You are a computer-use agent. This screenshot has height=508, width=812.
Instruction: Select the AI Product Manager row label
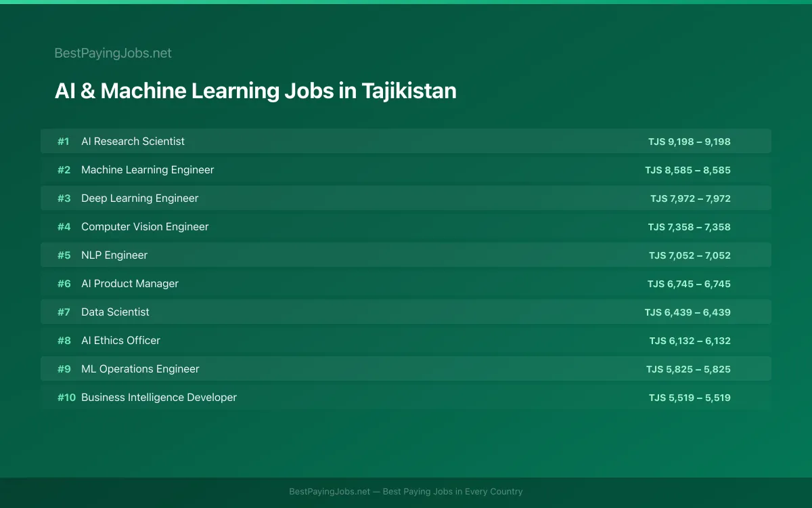point(130,284)
